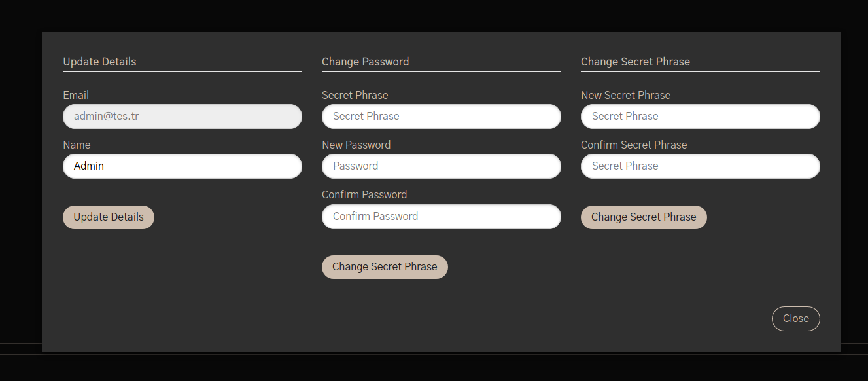
Task: Click the Change Secret Phrase section heading
Action: tap(635, 62)
